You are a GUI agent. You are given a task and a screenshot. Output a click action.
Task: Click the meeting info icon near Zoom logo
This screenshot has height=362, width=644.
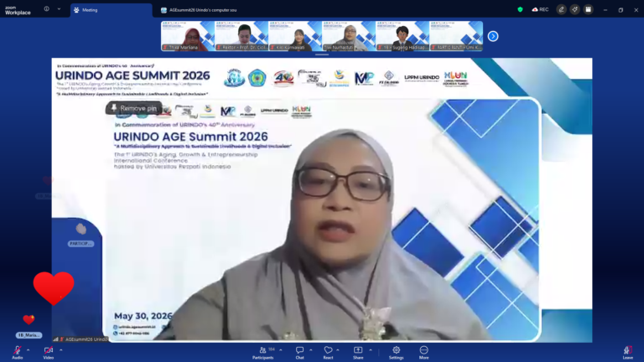click(x=46, y=9)
